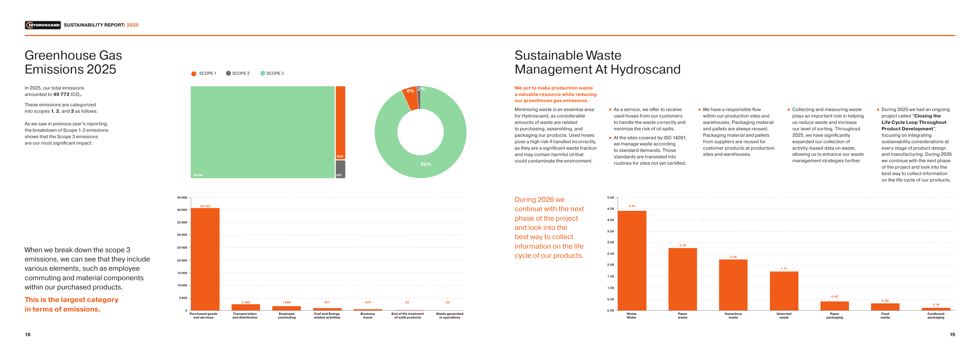Click the y-axis label '5.00' on waste chart
This screenshot has width=980, height=347.
click(x=611, y=198)
